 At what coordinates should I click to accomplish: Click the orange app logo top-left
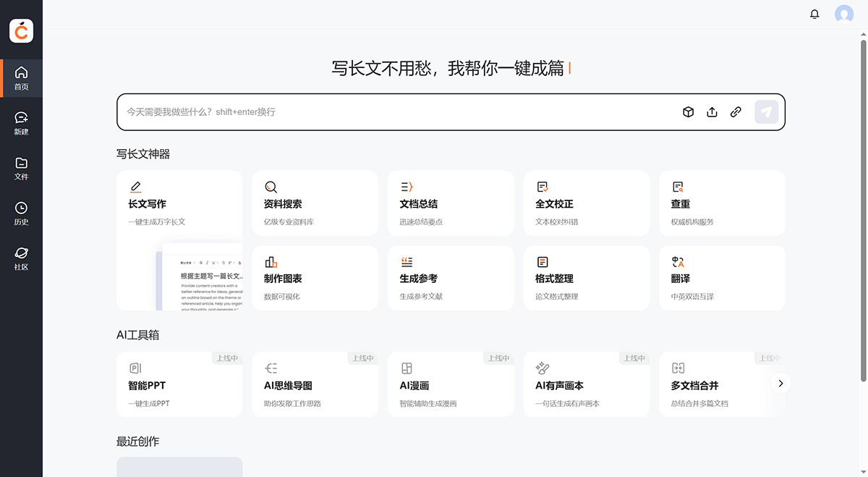(x=21, y=31)
